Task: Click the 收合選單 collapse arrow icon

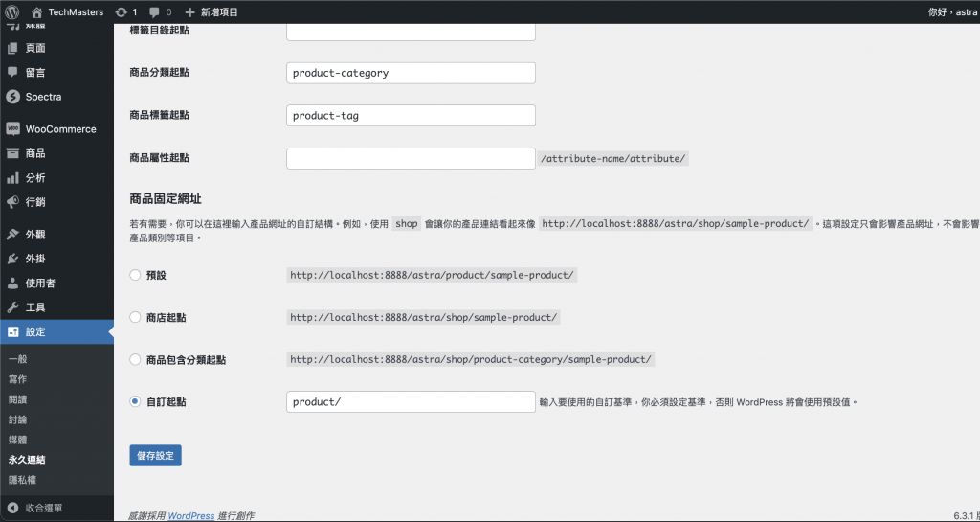Action: (12, 509)
